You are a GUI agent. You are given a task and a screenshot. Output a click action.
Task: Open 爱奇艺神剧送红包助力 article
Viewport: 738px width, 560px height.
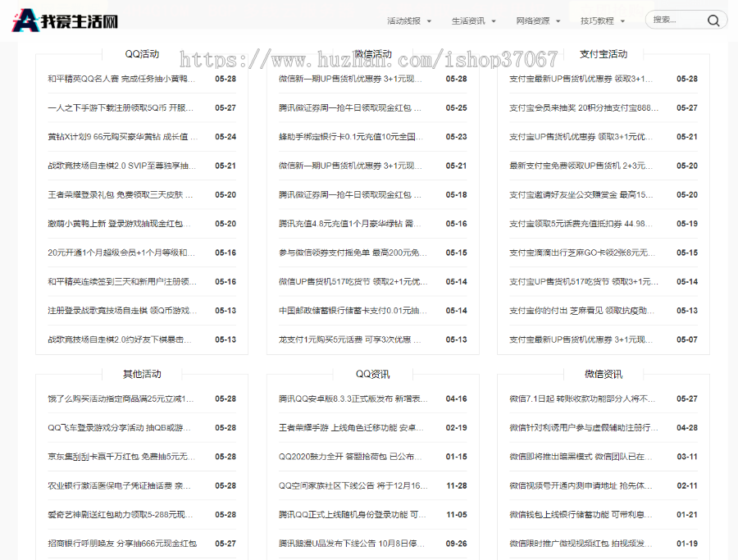(120, 515)
